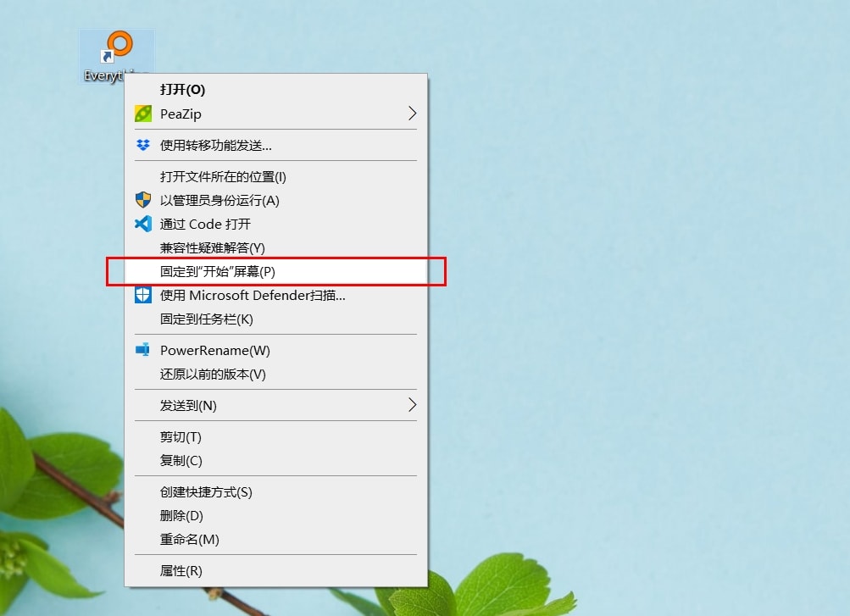This screenshot has height=616, width=850.
Task: Choose 打开文件所在的位置(I)
Action: click(276, 176)
